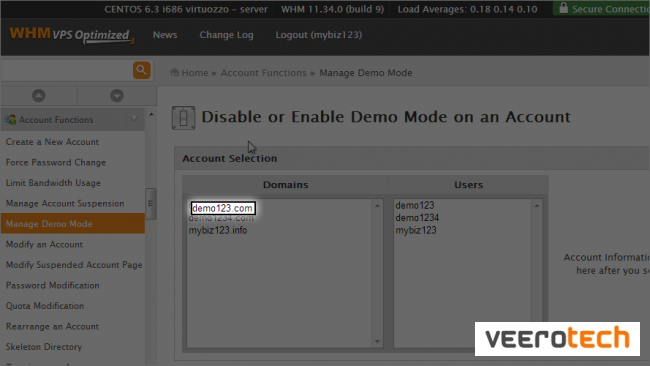
Task: Click the orange search magnifier button
Action: point(142,70)
